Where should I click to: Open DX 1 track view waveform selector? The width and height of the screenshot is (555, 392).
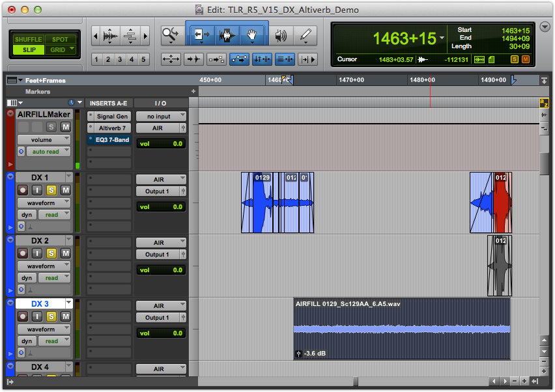[x=44, y=203]
